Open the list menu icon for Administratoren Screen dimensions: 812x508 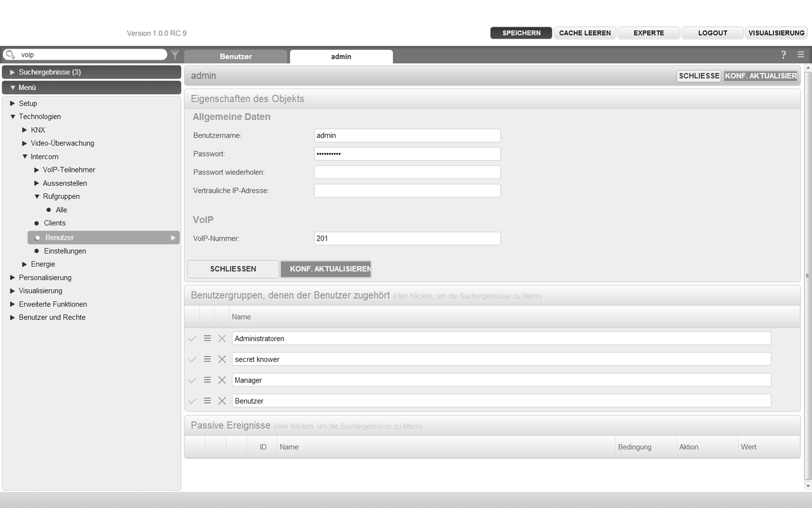click(x=207, y=338)
